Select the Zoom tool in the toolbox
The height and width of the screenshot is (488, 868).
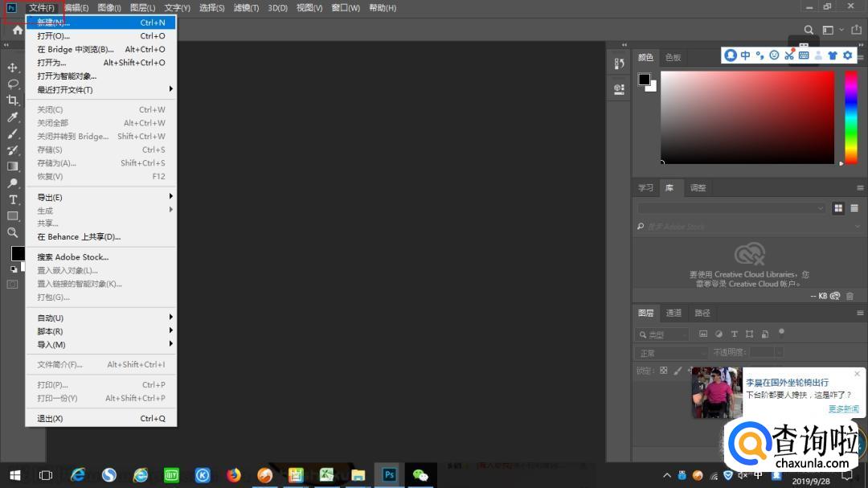tap(12, 232)
